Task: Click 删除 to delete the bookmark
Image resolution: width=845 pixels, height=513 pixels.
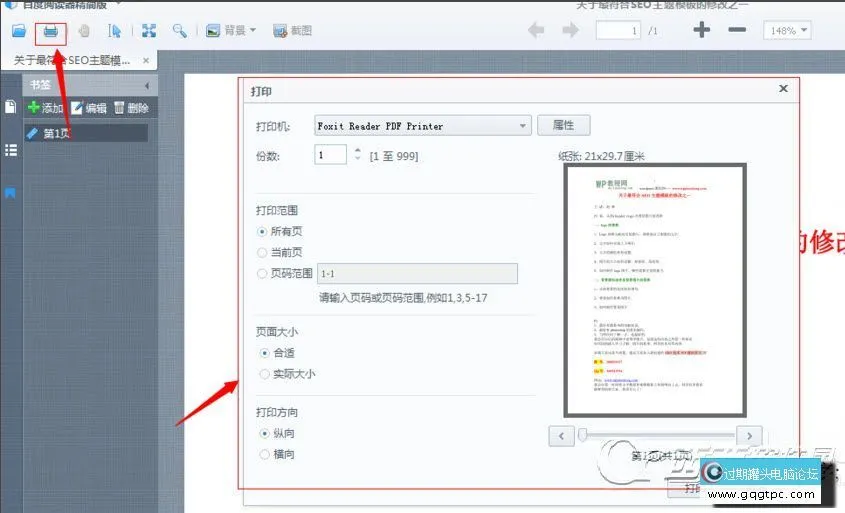Action: 131,108
